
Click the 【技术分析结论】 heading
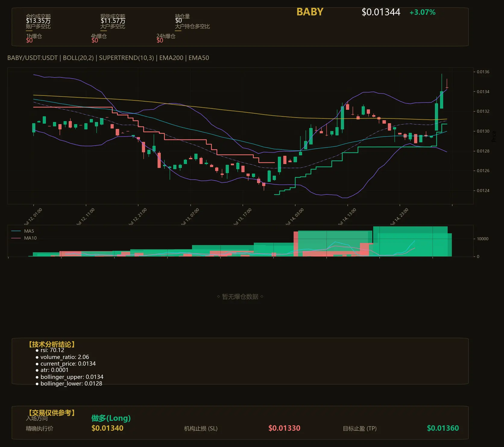click(51, 345)
